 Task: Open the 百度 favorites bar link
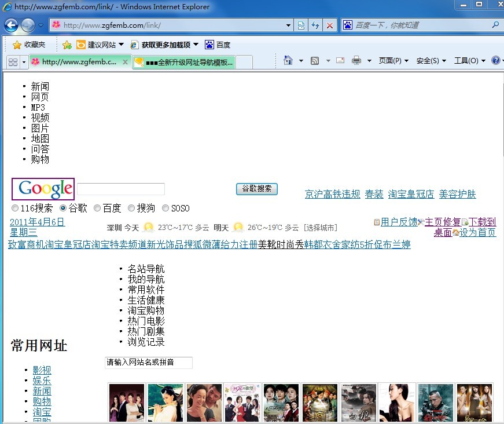218,45
